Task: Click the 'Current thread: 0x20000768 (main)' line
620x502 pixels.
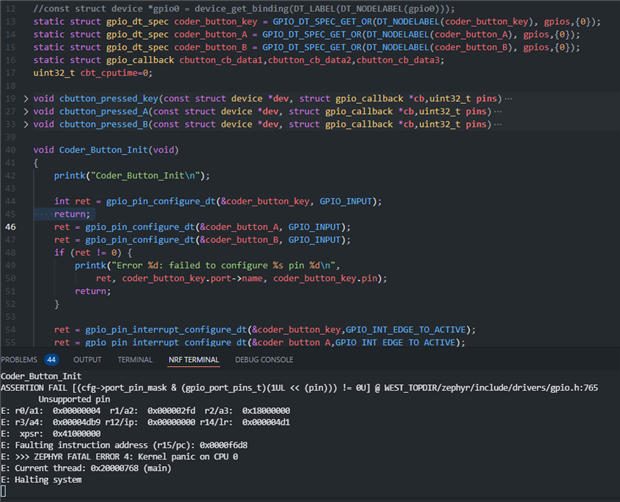Action: click(x=86, y=468)
